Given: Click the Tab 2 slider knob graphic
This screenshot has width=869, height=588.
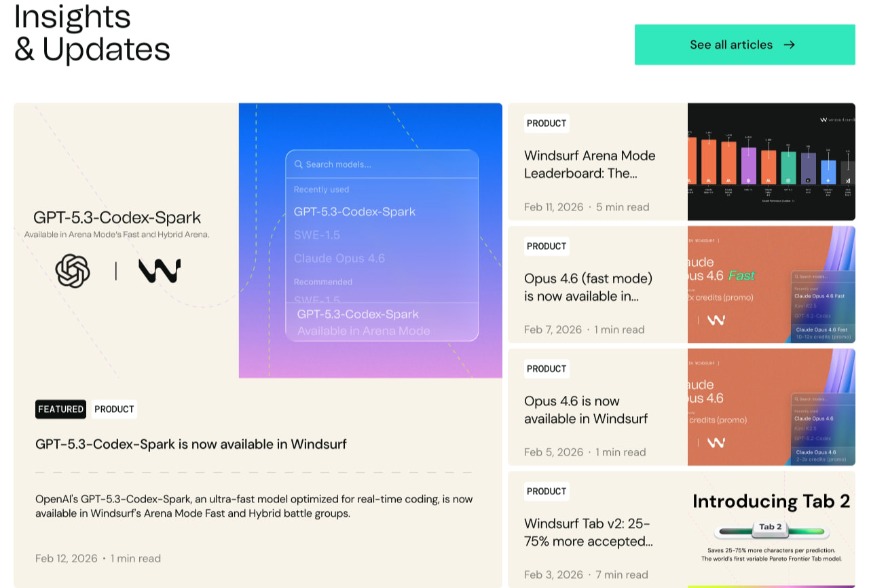Looking at the screenshot, I should (x=771, y=528).
